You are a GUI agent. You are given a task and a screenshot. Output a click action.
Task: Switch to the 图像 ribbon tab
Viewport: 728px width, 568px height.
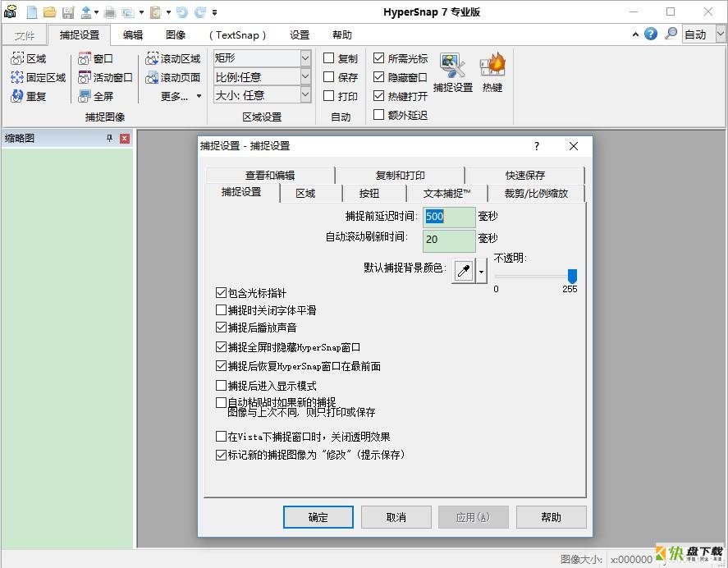(x=176, y=34)
